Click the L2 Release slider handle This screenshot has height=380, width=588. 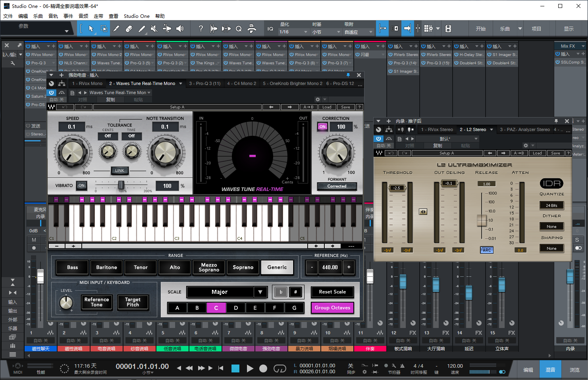click(x=482, y=220)
